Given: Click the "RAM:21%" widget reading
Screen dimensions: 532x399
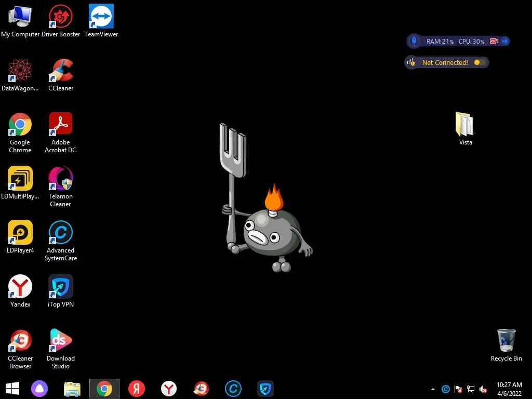Looking at the screenshot, I should click(x=440, y=42).
